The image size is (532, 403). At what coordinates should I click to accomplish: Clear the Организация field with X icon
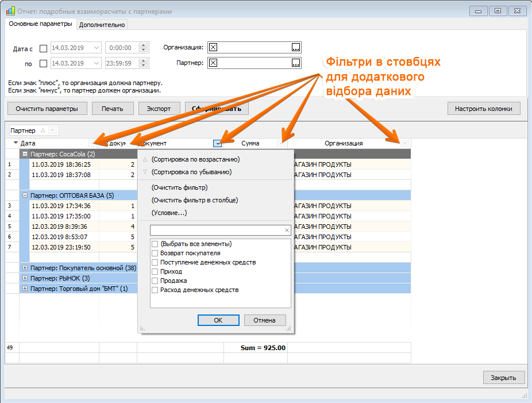[x=213, y=47]
